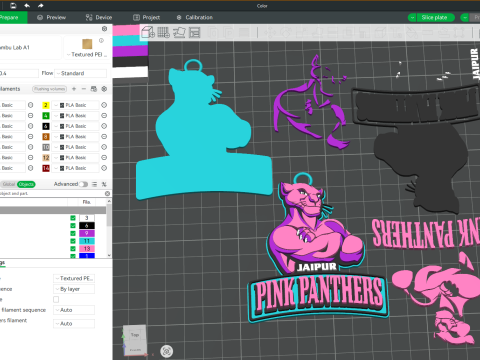
Task: Switch the settings scope to Global
Action: click(9, 184)
